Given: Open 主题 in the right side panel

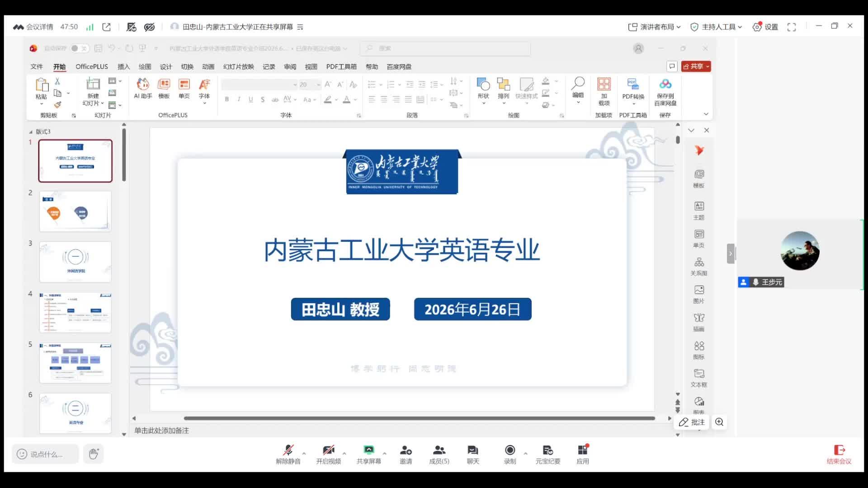Looking at the screenshot, I should click(699, 211).
